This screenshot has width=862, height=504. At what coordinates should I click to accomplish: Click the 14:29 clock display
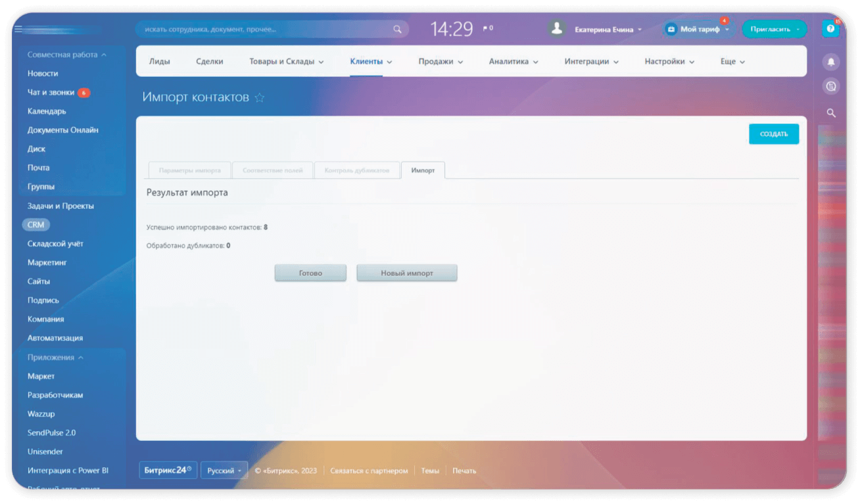tap(452, 29)
